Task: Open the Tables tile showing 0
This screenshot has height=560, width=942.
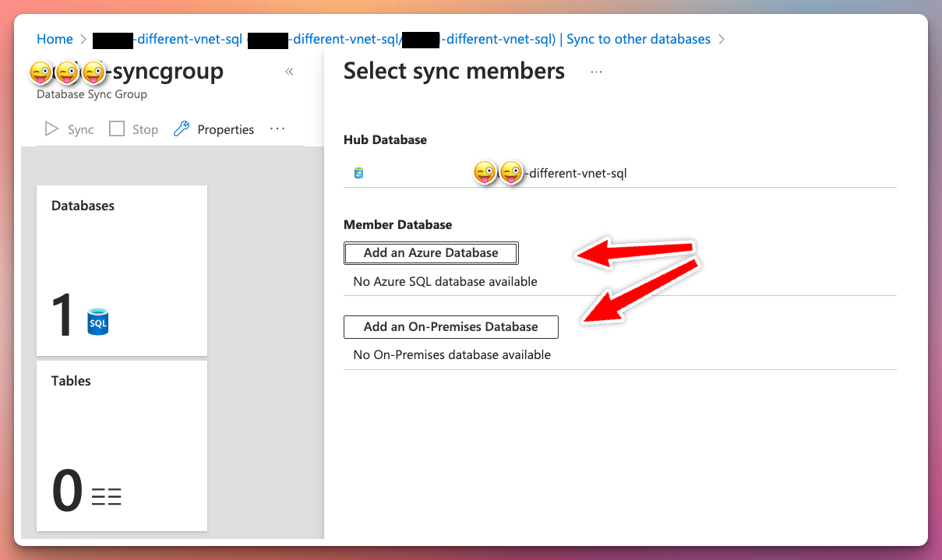Action: pos(122,446)
